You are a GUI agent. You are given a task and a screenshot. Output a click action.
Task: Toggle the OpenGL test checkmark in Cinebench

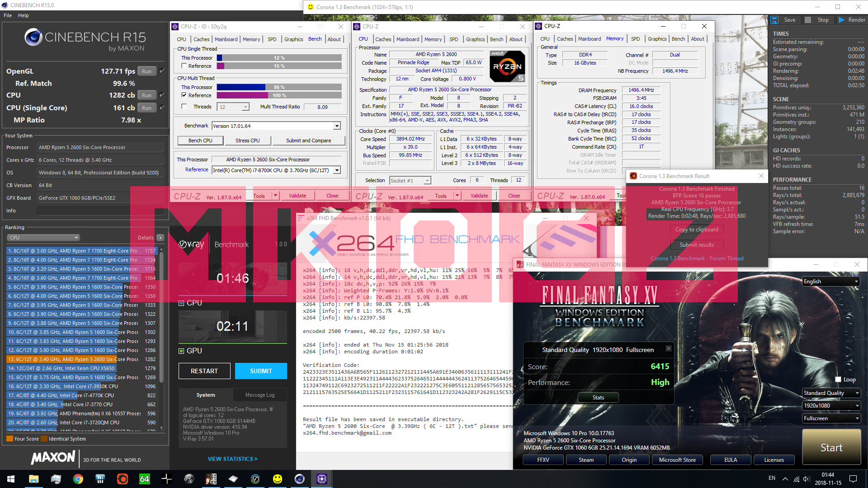click(x=162, y=71)
